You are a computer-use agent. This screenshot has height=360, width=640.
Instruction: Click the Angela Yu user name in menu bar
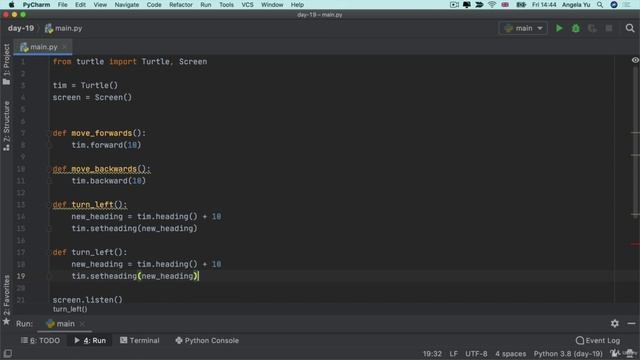pos(576,4)
